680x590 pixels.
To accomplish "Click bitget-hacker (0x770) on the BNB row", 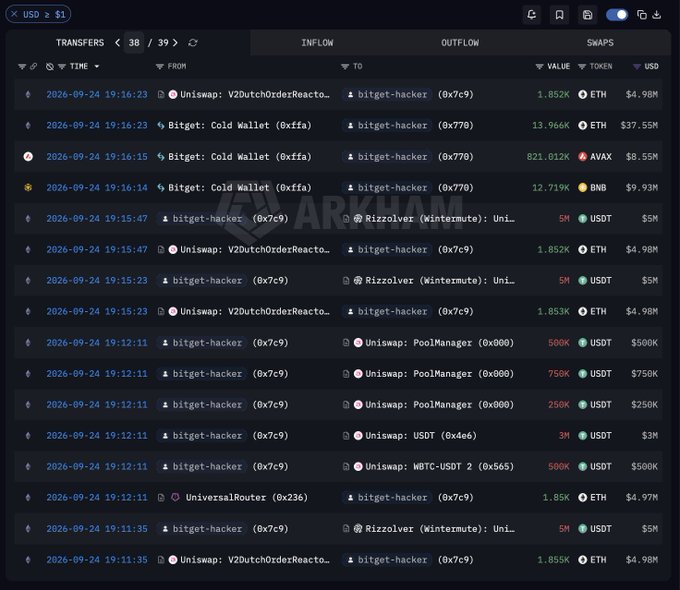I will click(409, 188).
